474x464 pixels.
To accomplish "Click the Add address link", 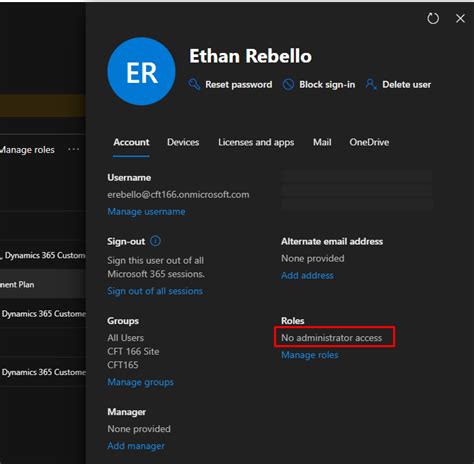I will pos(307,276).
